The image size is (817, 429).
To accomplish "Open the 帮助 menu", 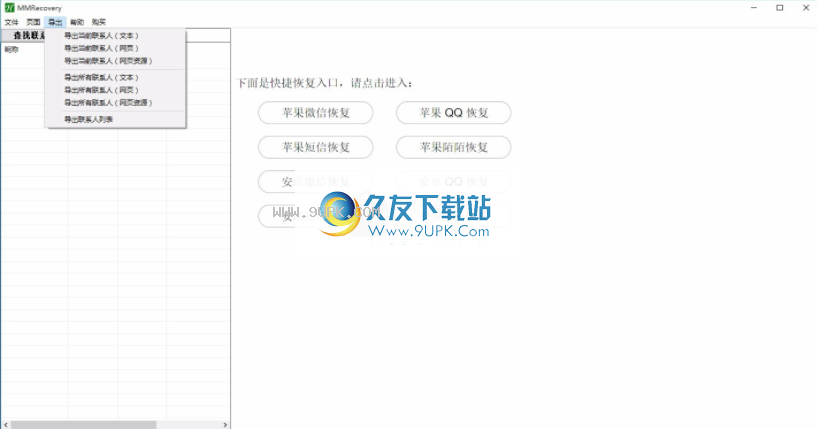I will click(x=77, y=22).
